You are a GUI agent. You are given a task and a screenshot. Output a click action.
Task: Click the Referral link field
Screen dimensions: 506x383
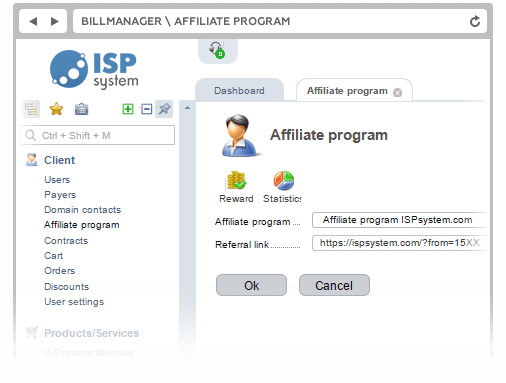tap(399, 243)
